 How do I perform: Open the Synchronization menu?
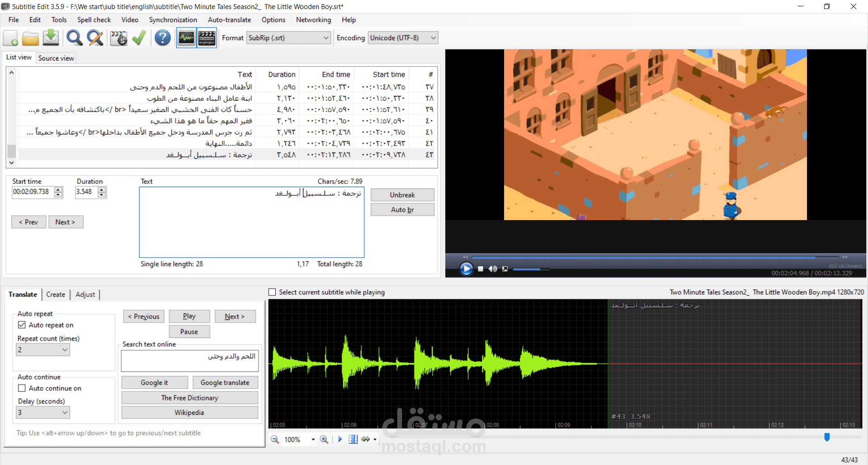[173, 20]
